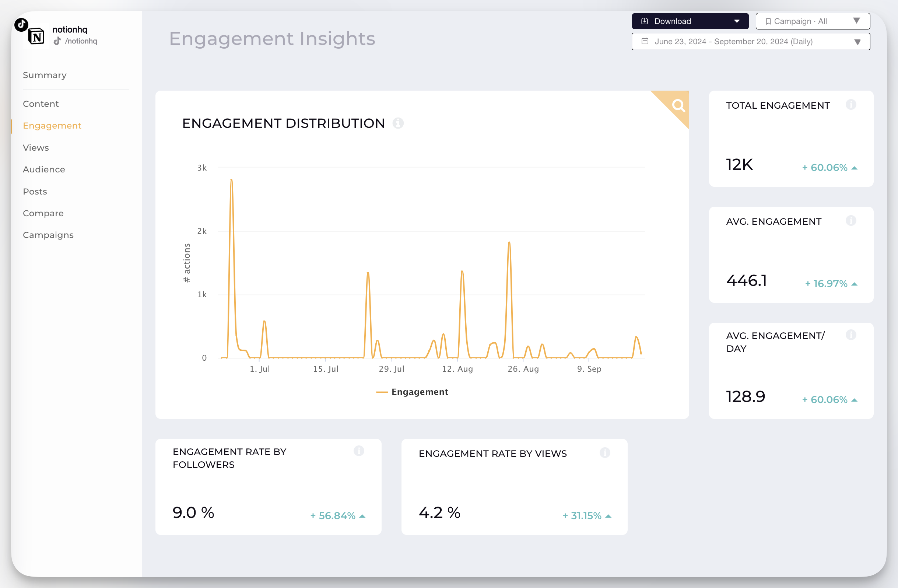Click the Download button
Screen dimensions: 898x588
coord(688,21)
